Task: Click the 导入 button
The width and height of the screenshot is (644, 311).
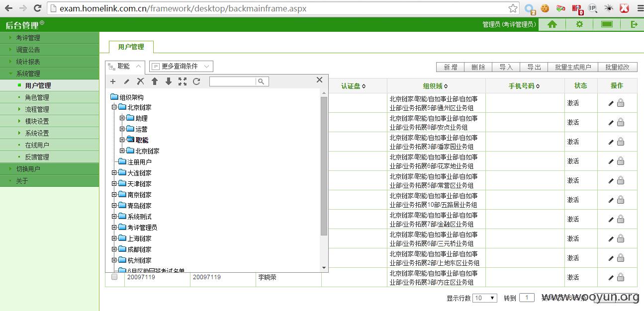Action: point(506,67)
